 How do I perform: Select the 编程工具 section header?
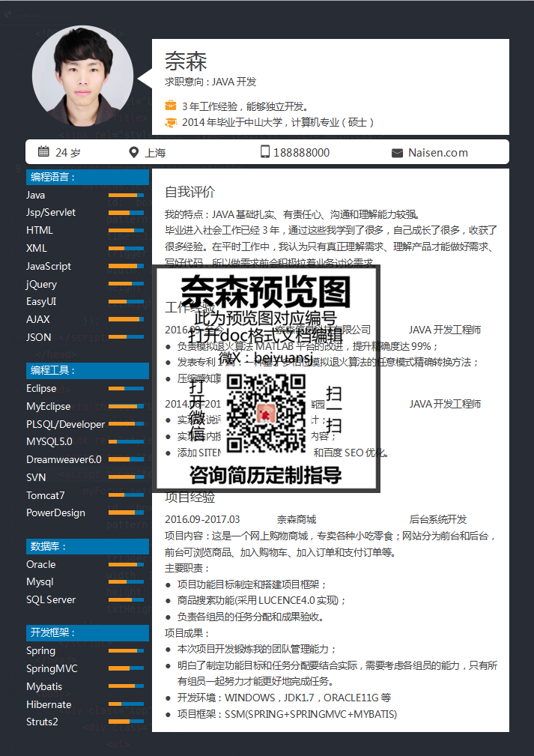(87, 370)
